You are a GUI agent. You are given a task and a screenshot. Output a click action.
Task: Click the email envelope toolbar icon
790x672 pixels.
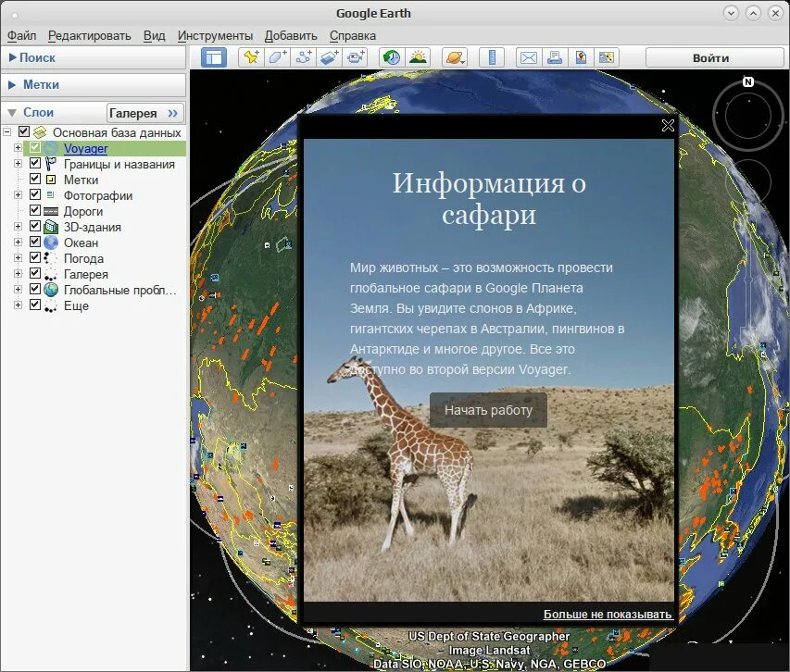[529, 57]
